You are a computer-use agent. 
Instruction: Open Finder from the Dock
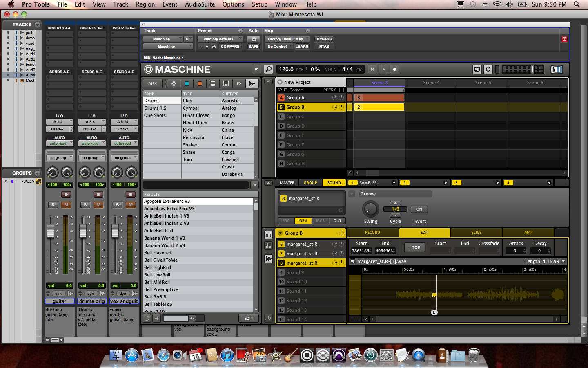coord(116,355)
